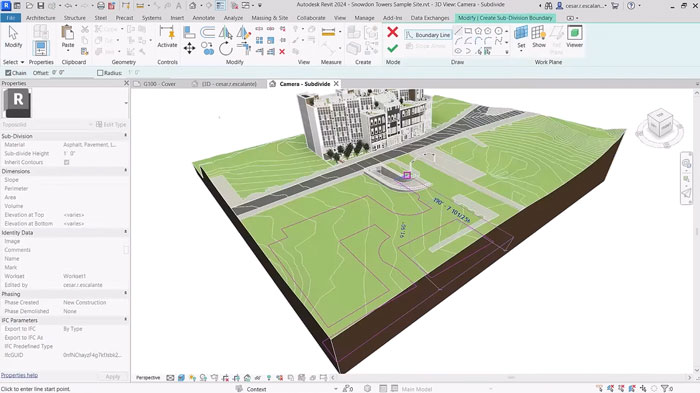Collapse the Phasing section
700x393 pixels.
125,293
